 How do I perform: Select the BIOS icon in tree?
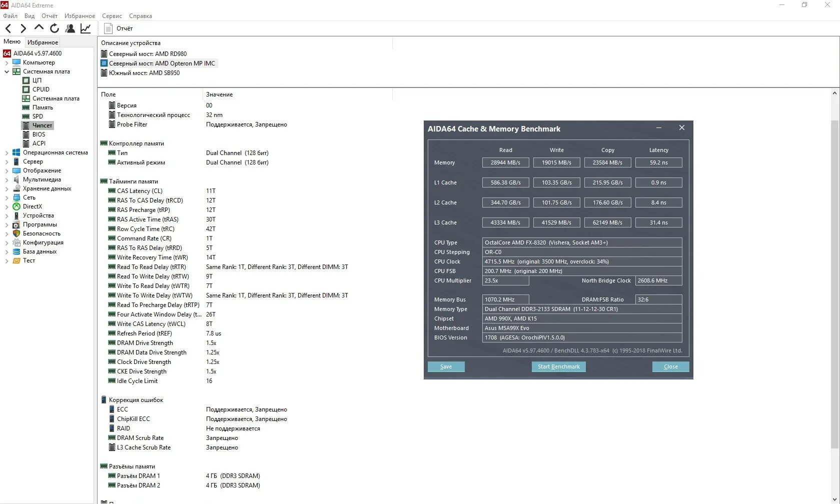[x=26, y=134]
